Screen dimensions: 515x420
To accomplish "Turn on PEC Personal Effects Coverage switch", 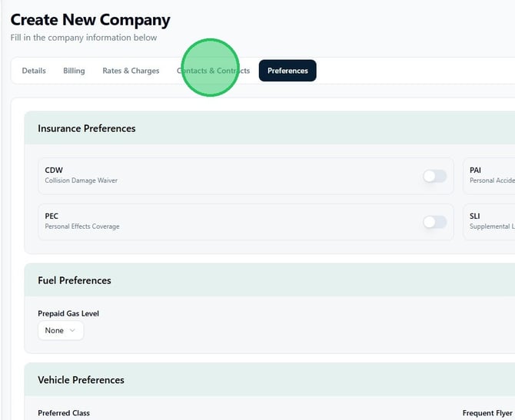I will (434, 222).
